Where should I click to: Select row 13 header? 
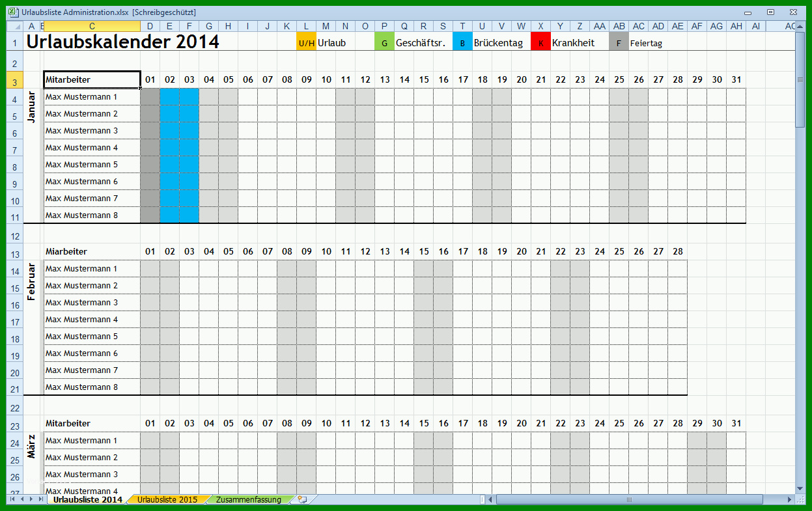click(15, 252)
